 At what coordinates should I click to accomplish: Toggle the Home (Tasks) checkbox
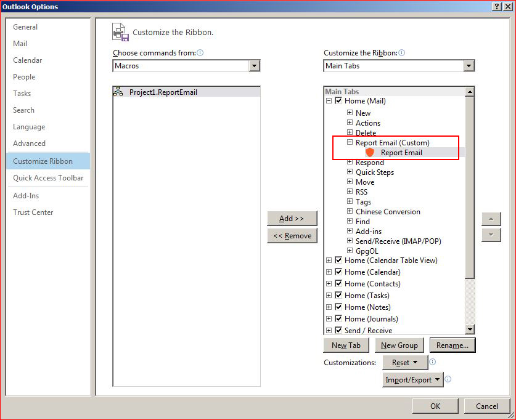coord(338,295)
